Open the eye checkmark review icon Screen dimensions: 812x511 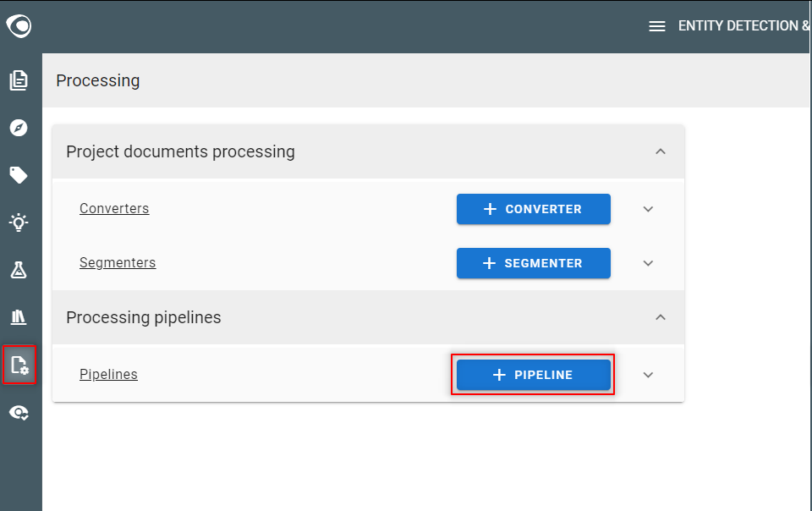click(19, 413)
